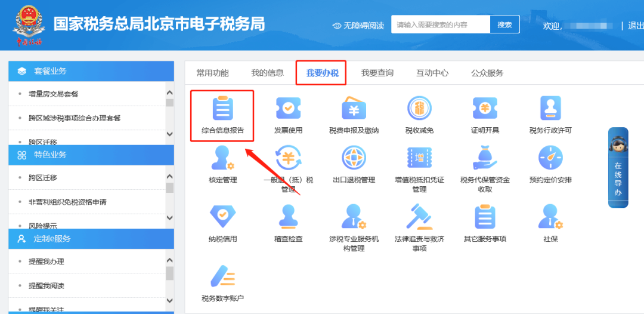Open 提醒我办理 link
Viewport: 644px width, 314px height.
(x=47, y=262)
